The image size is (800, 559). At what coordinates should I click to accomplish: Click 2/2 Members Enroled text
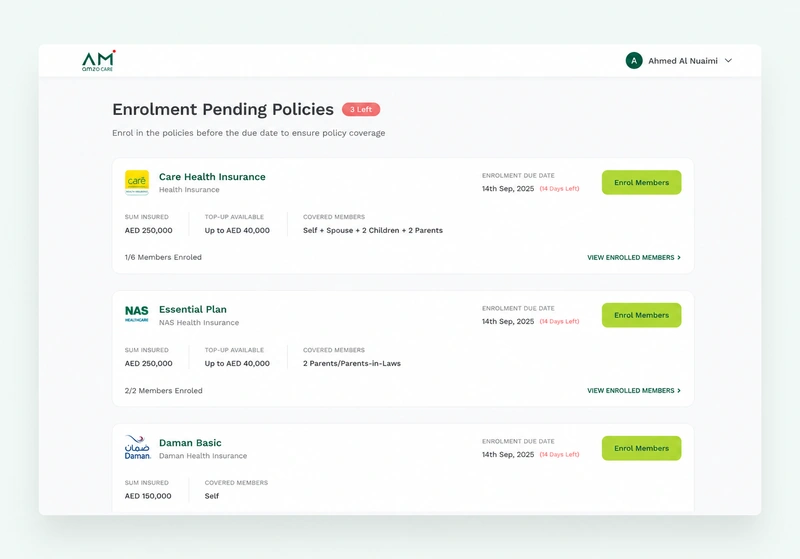point(164,391)
